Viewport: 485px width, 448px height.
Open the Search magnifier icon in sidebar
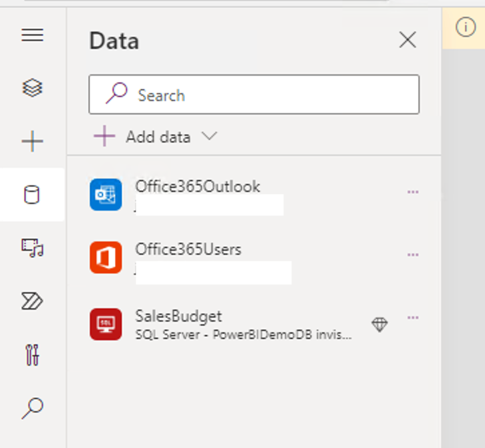tap(33, 408)
